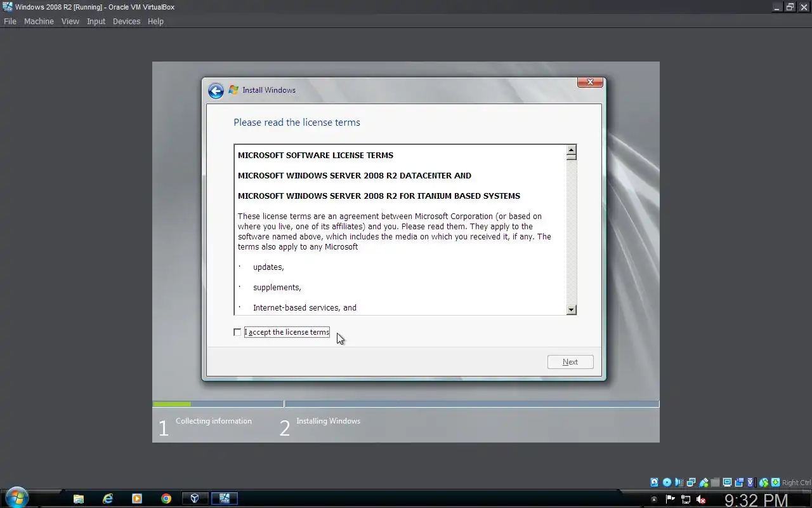Click VirtualBox USB devices indicator
The image size is (812, 508).
(x=704, y=483)
